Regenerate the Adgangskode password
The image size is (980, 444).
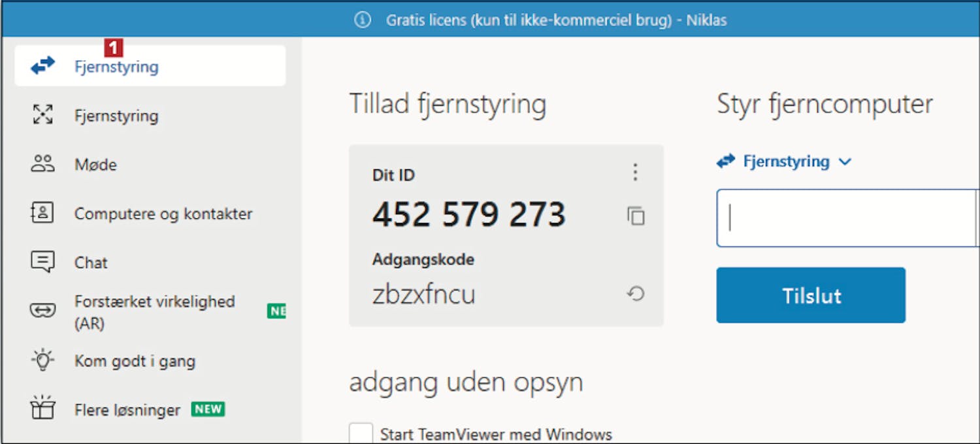point(636,294)
